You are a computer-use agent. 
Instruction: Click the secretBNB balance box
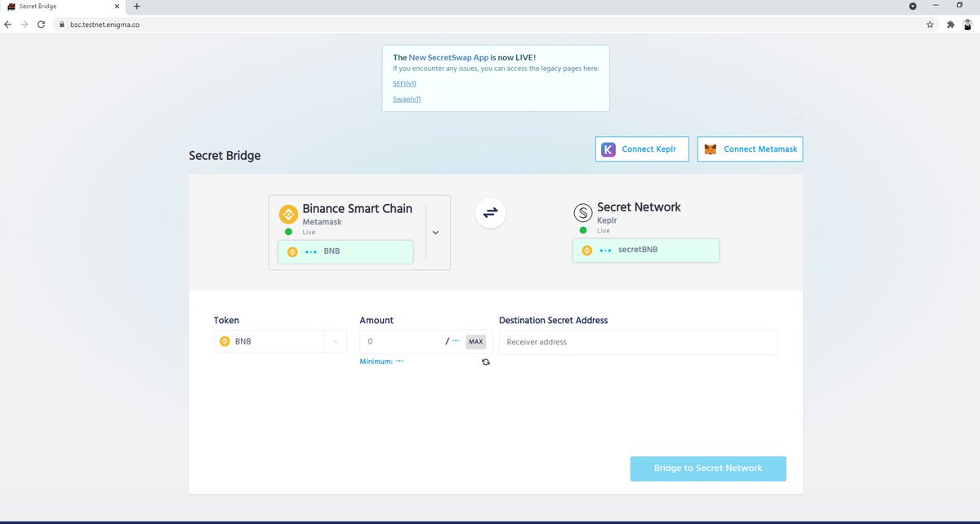[645, 250]
